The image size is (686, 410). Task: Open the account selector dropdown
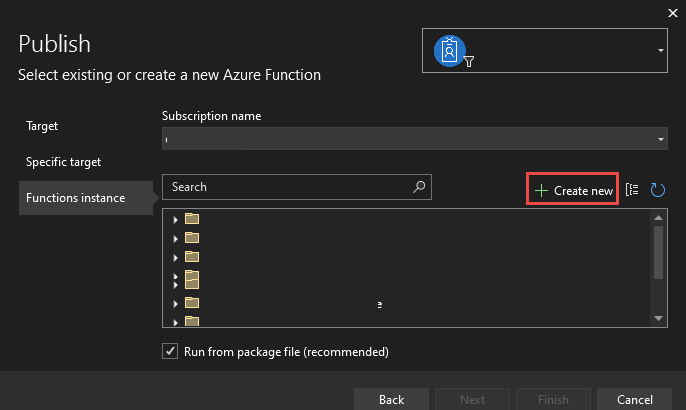point(661,50)
